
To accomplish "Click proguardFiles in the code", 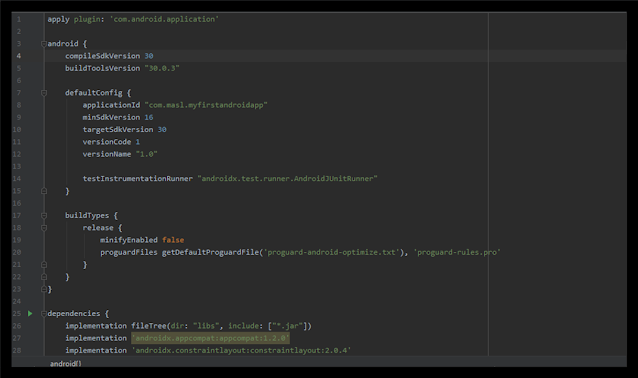I will pos(129,252).
